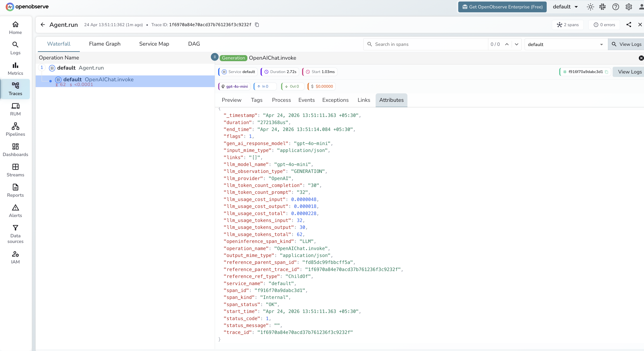Switch to the Flame Graph tab
Screen dimensions: 644x351
point(105,44)
